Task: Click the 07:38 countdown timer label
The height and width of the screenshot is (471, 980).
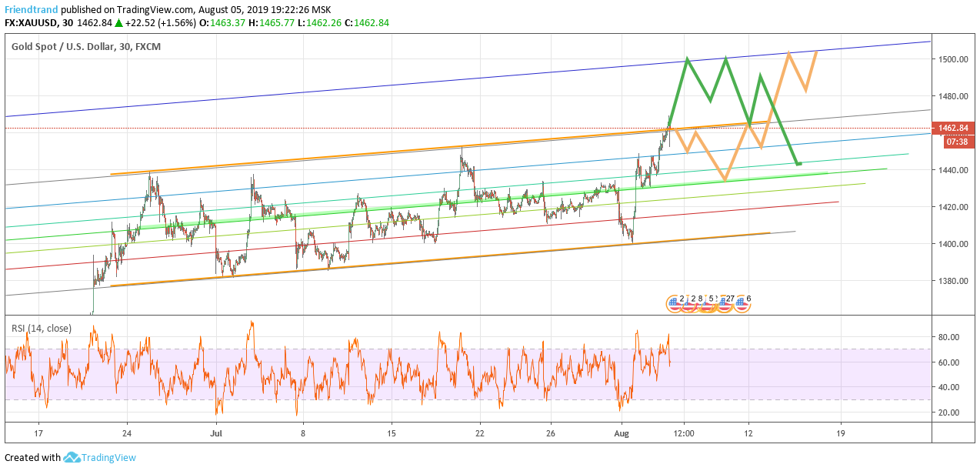Action: tap(957, 142)
